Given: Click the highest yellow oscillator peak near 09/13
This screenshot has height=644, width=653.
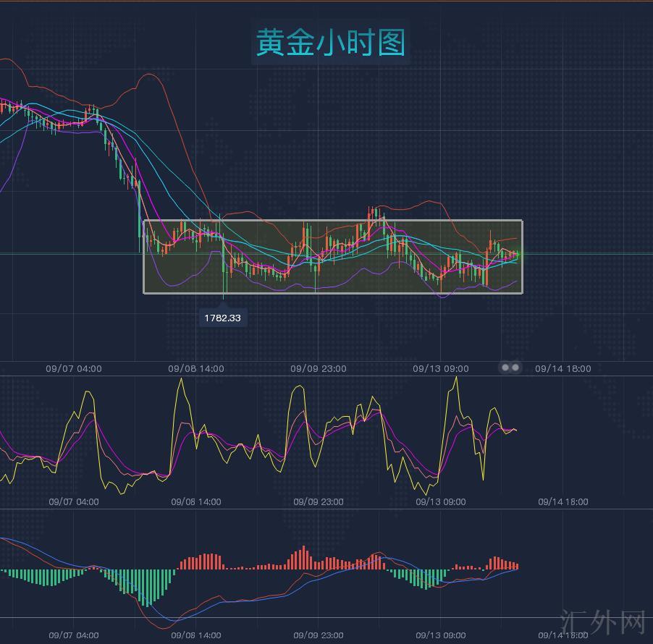Looking at the screenshot, I should click(x=456, y=378).
